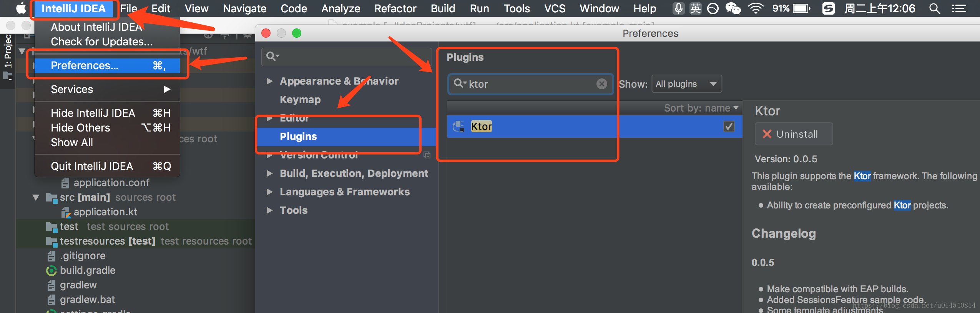Click the gradlew.bat file icon

pyautogui.click(x=51, y=300)
